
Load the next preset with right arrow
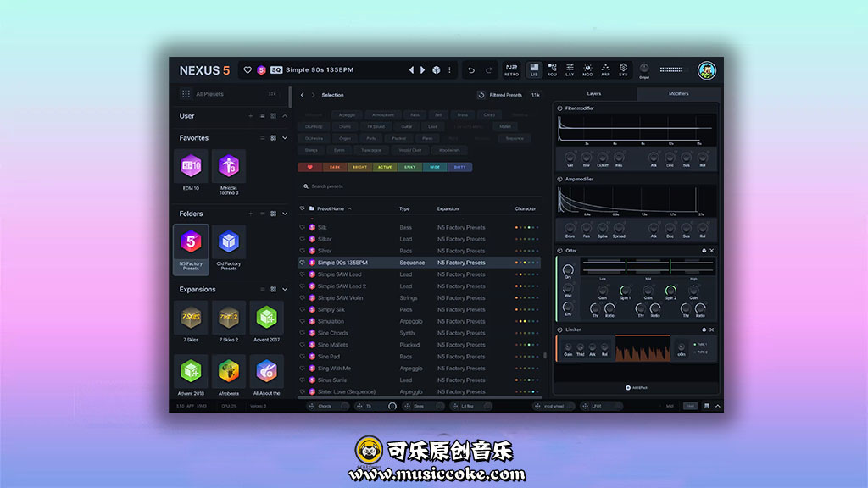point(422,70)
